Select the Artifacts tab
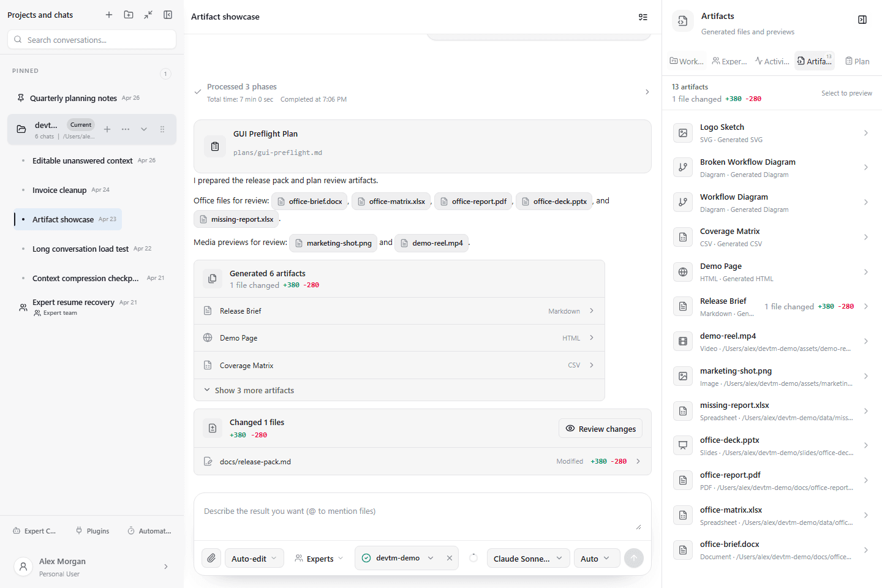 click(815, 61)
